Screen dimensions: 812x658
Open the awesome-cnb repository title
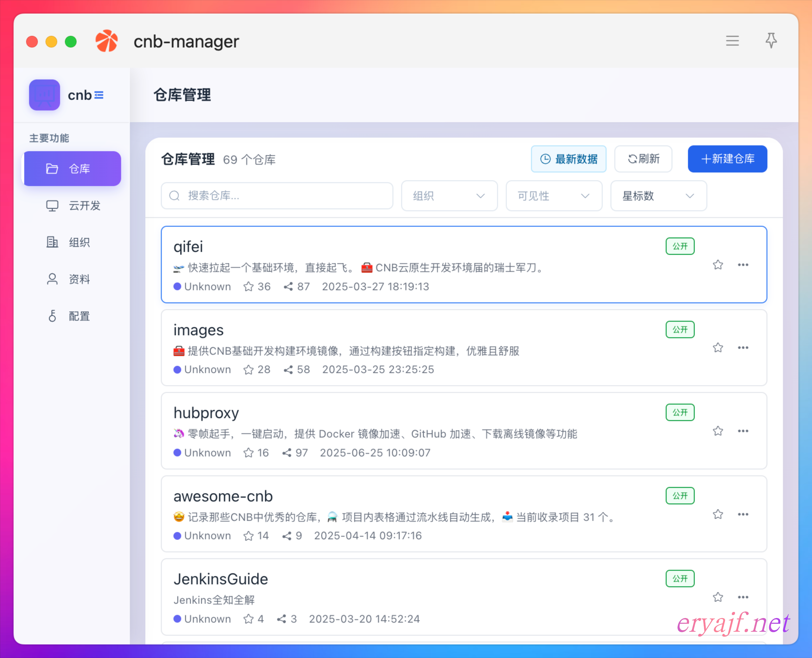(x=223, y=497)
